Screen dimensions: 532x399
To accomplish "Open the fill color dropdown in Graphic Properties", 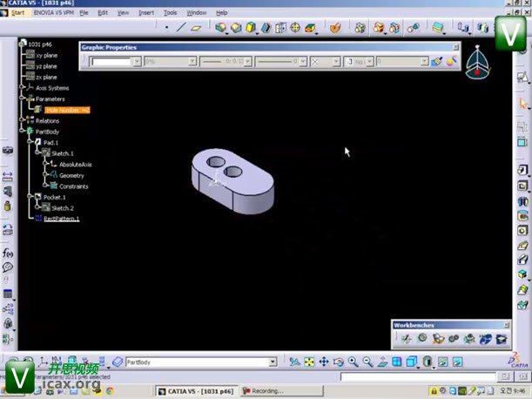I will [137, 62].
